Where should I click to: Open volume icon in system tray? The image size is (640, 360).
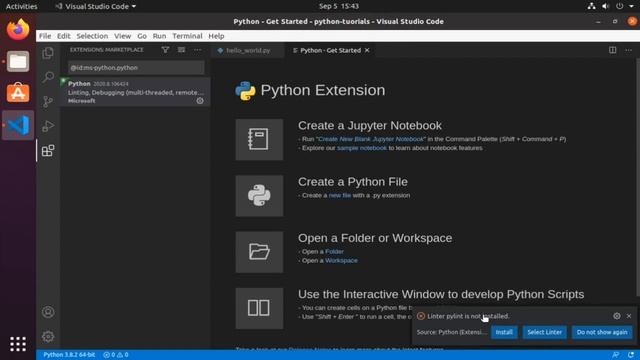(605, 6)
